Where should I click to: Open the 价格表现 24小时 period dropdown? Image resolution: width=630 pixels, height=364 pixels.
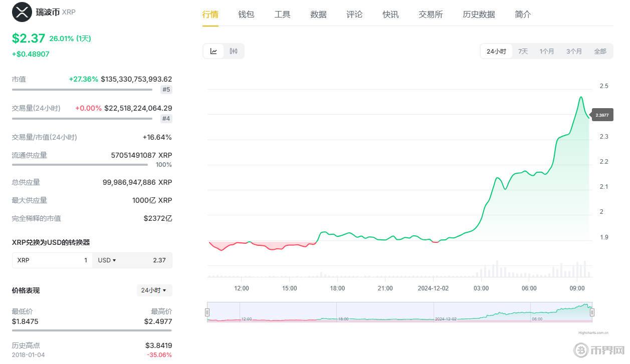pos(154,290)
